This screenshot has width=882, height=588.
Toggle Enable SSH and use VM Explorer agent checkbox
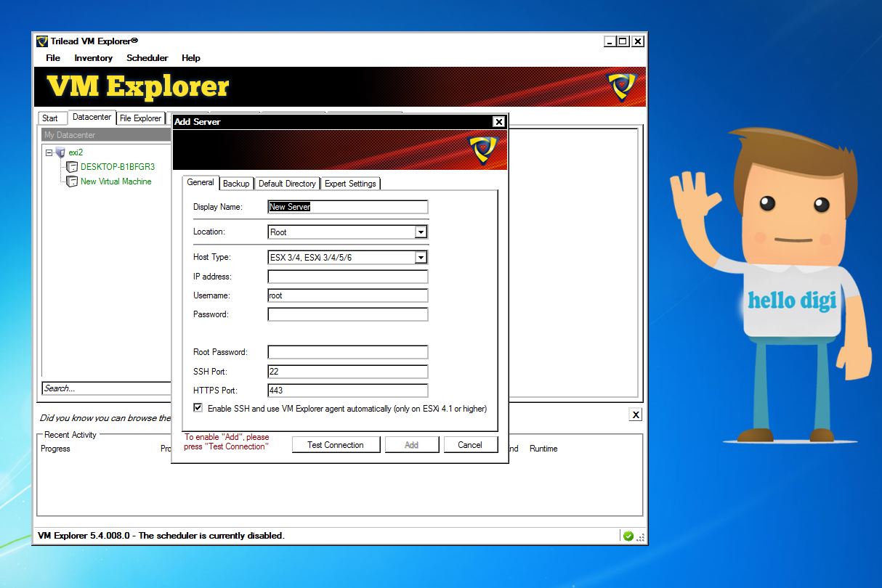pos(198,408)
